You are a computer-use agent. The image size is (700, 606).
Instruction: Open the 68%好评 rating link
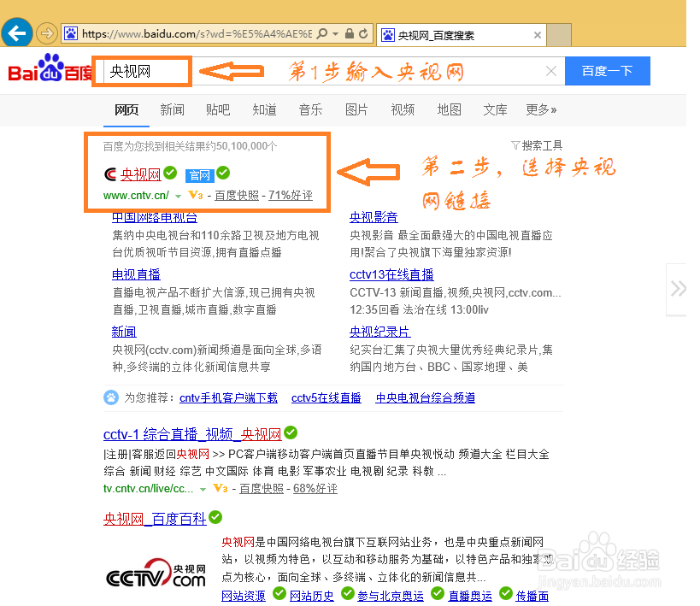click(x=315, y=489)
